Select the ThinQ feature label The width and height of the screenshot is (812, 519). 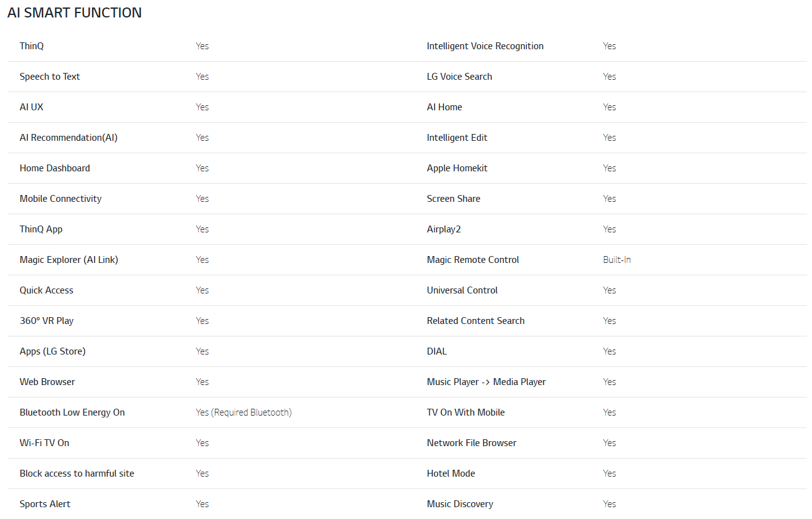click(x=32, y=46)
